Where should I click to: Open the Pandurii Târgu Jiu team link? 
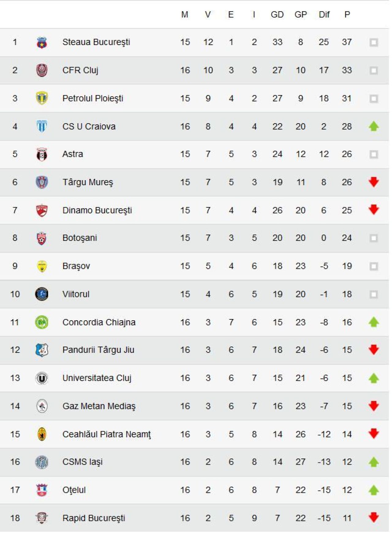tap(98, 350)
